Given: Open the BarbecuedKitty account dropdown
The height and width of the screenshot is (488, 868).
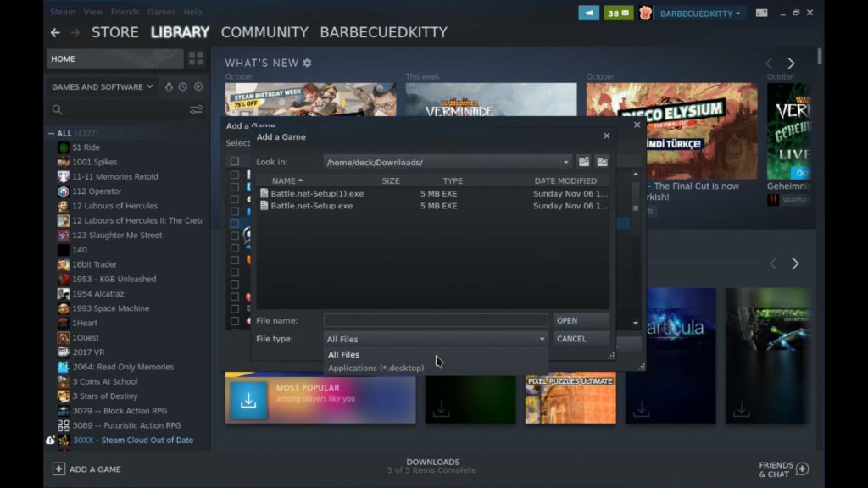Looking at the screenshot, I should [x=699, y=14].
